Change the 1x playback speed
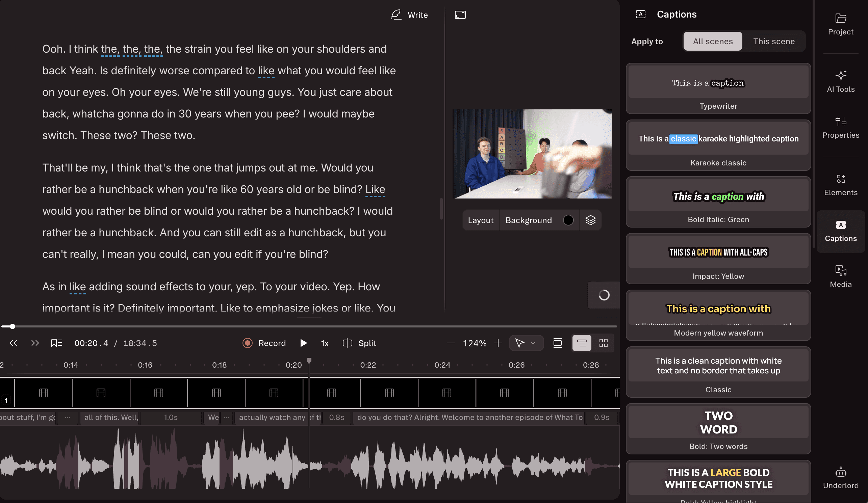The height and width of the screenshot is (503, 868). point(324,343)
